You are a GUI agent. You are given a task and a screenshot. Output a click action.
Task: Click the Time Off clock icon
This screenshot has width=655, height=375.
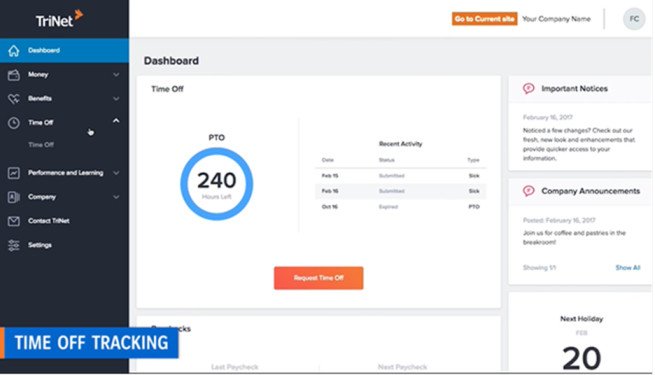click(x=14, y=123)
